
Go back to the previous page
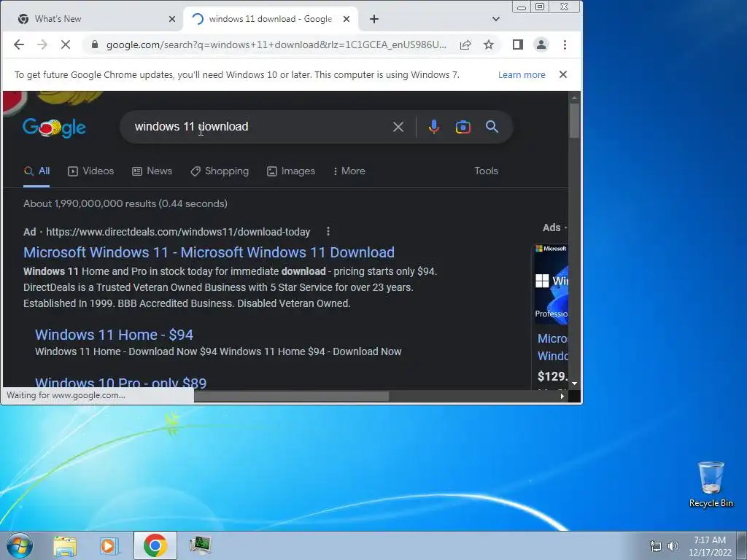point(18,44)
